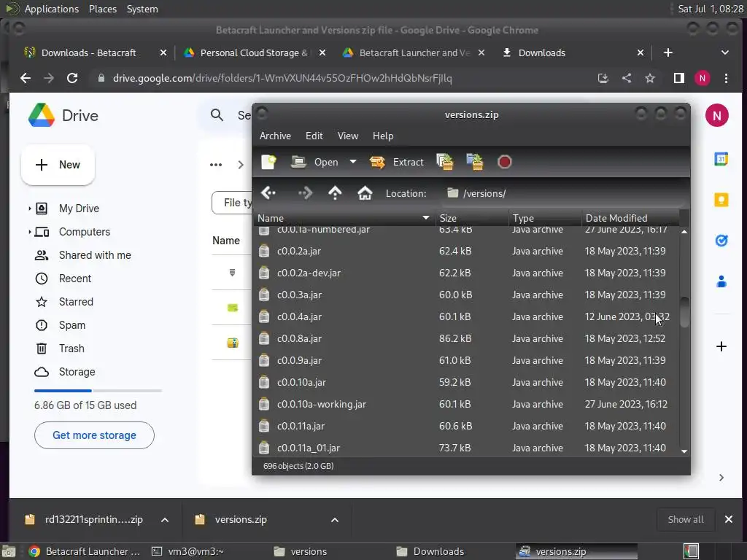
Task: Open the Google Keep side panel icon
Action: [721, 200]
